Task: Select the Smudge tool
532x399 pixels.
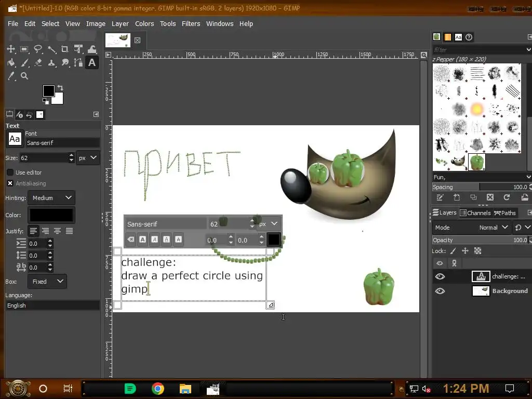Action: (x=65, y=63)
